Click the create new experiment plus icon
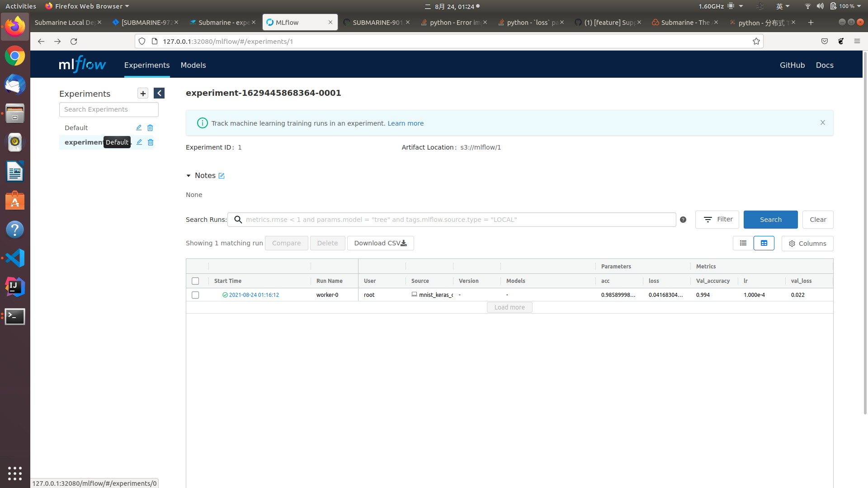 [143, 94]
